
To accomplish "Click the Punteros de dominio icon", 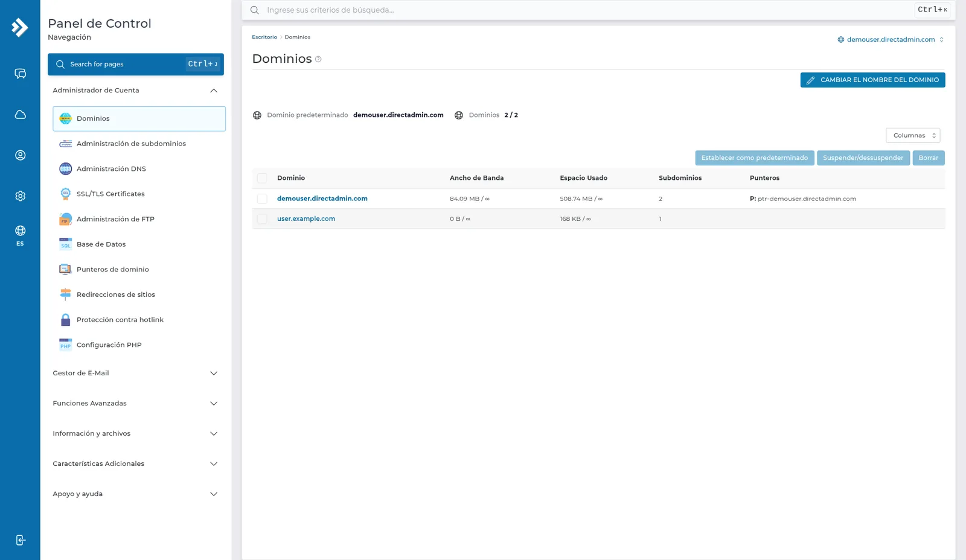I will [x=65, y=269].
